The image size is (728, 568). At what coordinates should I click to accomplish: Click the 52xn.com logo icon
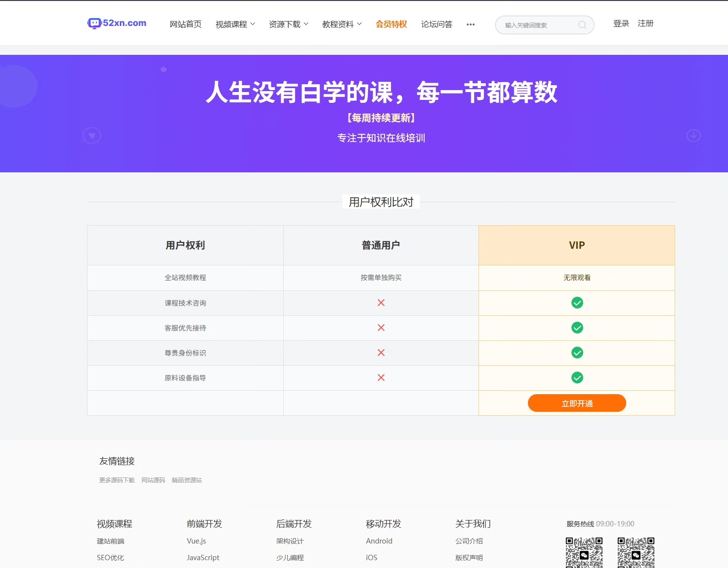point(93,23)
